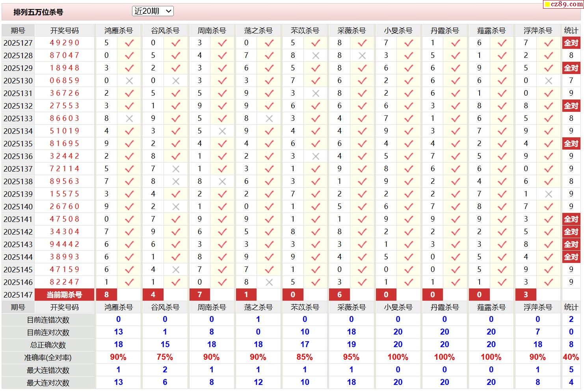Screen dimensions: 584x392
Task: Click the 薤露杀号 header below row 2025147
Action: pyautogui.click(x=491, y=307)
